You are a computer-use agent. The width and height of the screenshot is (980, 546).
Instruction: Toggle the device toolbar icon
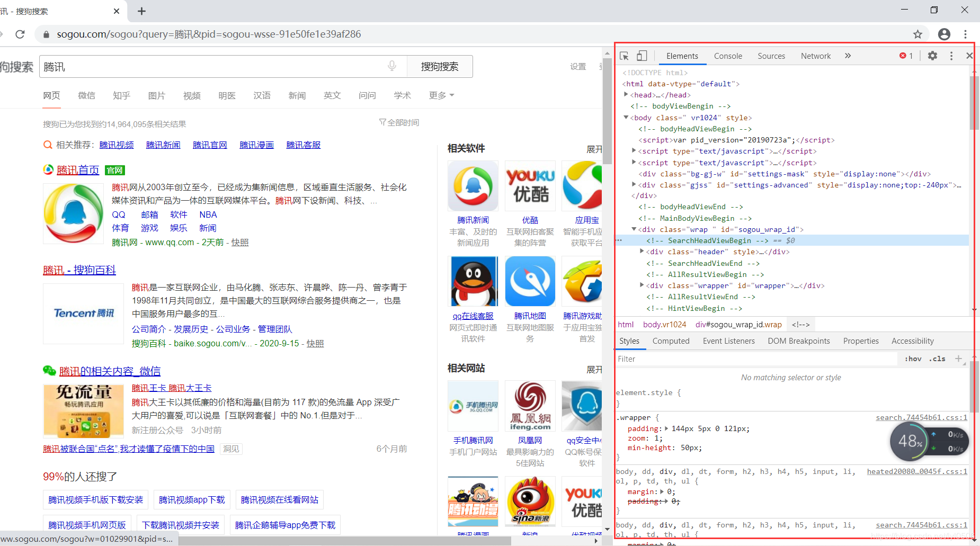(x=642, y=56)
